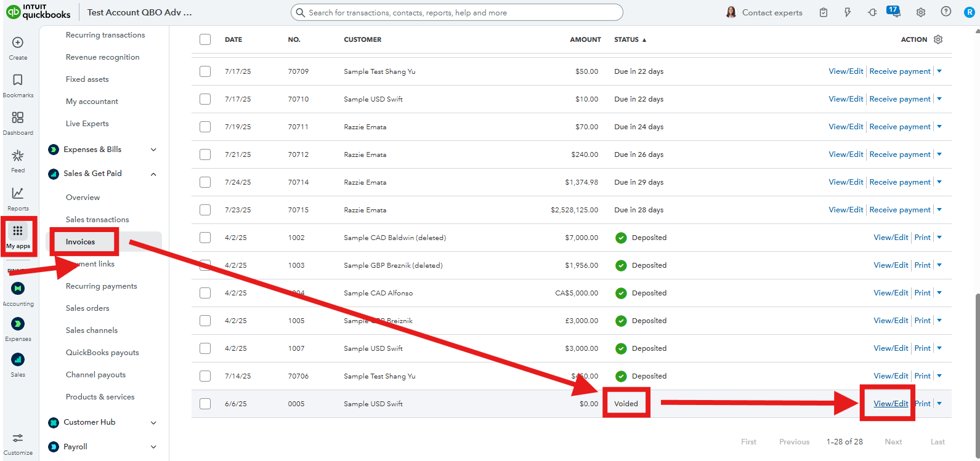Click the Payroll menu icon
The height and width of the screenshot is (461, 980).
pyautogui.click(x=54, y=447)
